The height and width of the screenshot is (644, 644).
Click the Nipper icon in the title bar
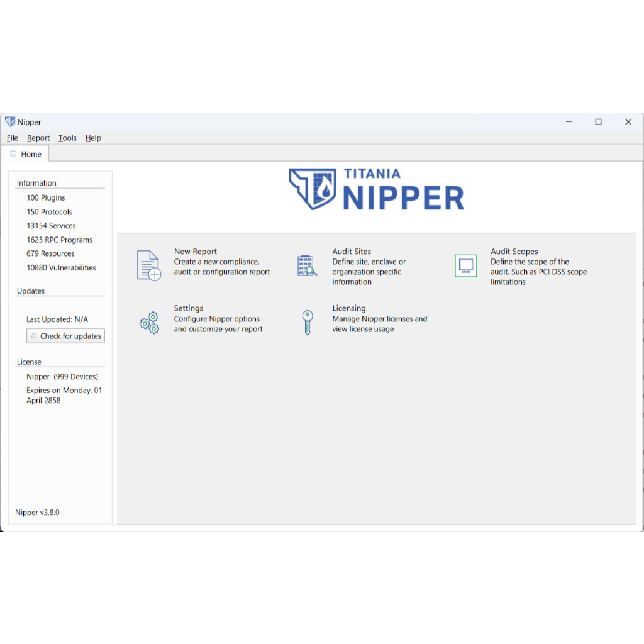point(10,121)
